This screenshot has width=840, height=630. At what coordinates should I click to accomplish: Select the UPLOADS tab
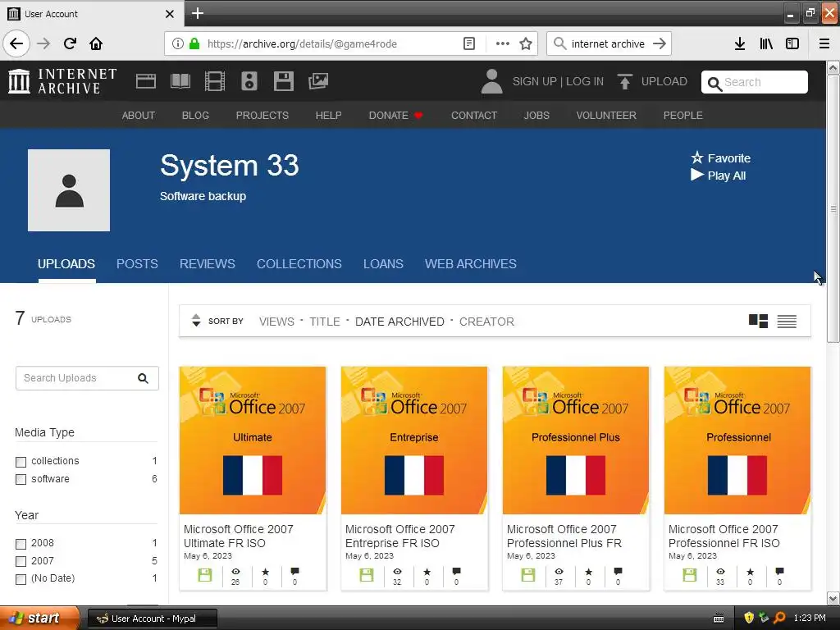pyautogui.click(x=66, y=263)
